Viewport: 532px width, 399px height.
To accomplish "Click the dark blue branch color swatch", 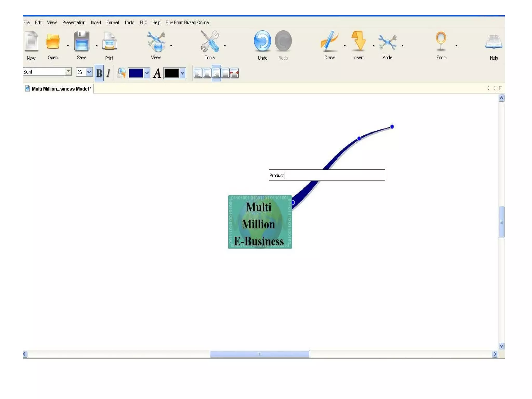I will coord(136,73).
